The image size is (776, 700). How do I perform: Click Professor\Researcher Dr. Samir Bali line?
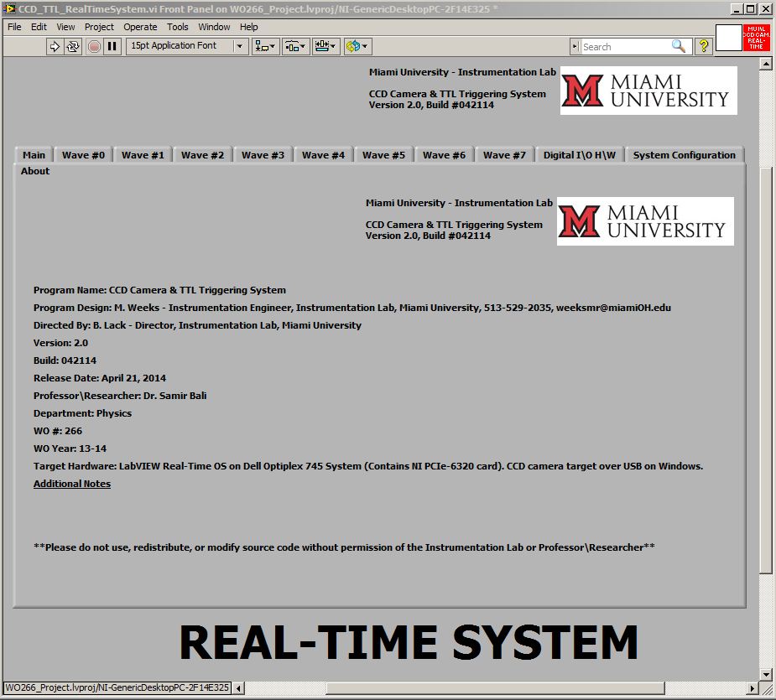tap(120, 396)
